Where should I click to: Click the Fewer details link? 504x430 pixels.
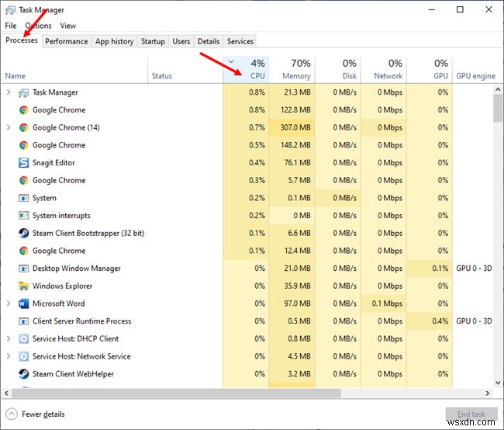click(x=43, y=414)
